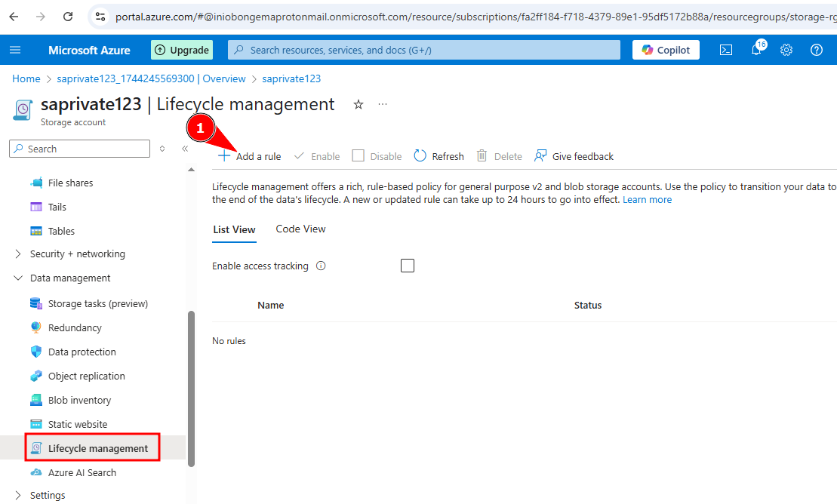
Task: Click the info icon next to access tracking
Action: 321,266
